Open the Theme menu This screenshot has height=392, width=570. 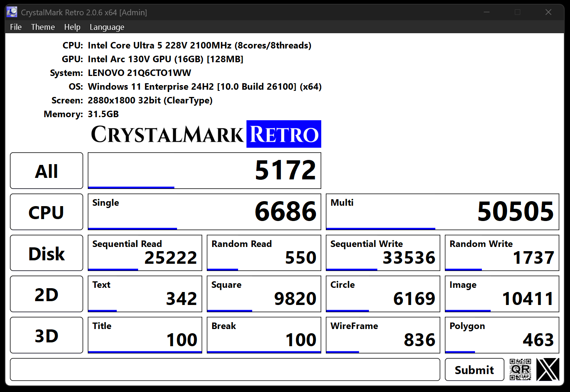(x=43, y=27)
